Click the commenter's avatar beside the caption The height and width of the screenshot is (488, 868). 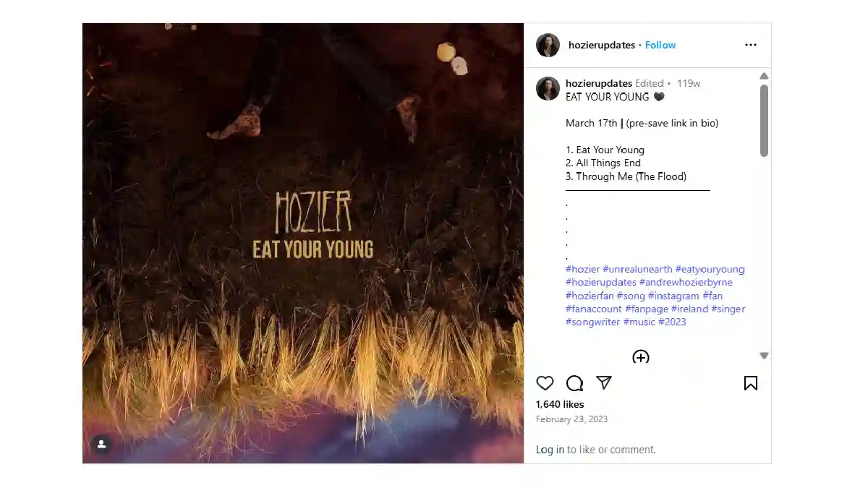[x=548, y=89]
